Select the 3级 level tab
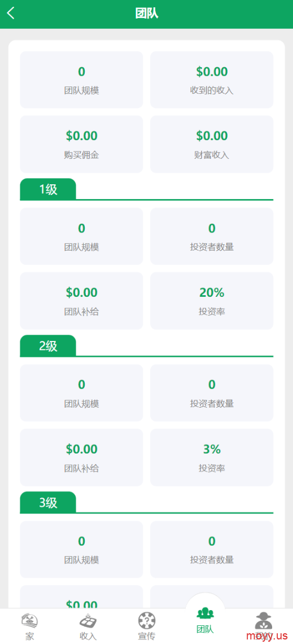The width and height of the screenshot is (293, 644). point(48,502)
